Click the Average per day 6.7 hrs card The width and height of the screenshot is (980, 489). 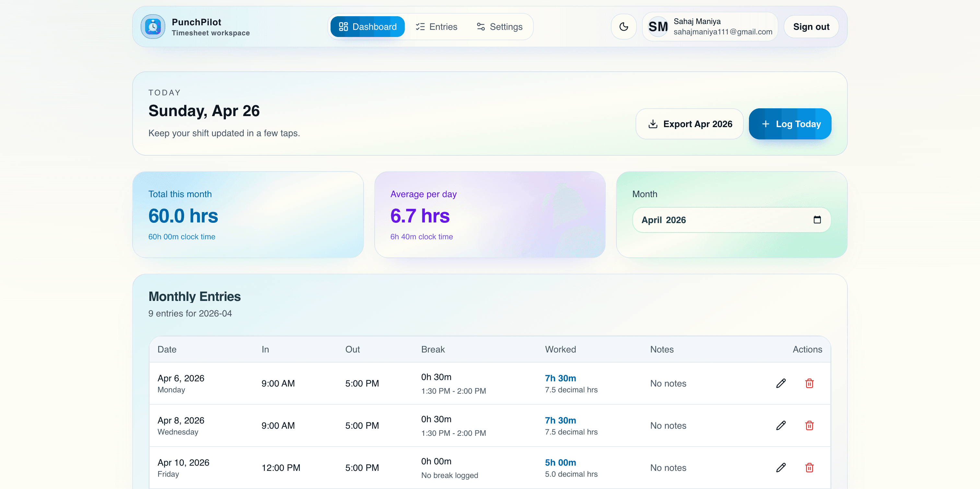click(490, 215)
